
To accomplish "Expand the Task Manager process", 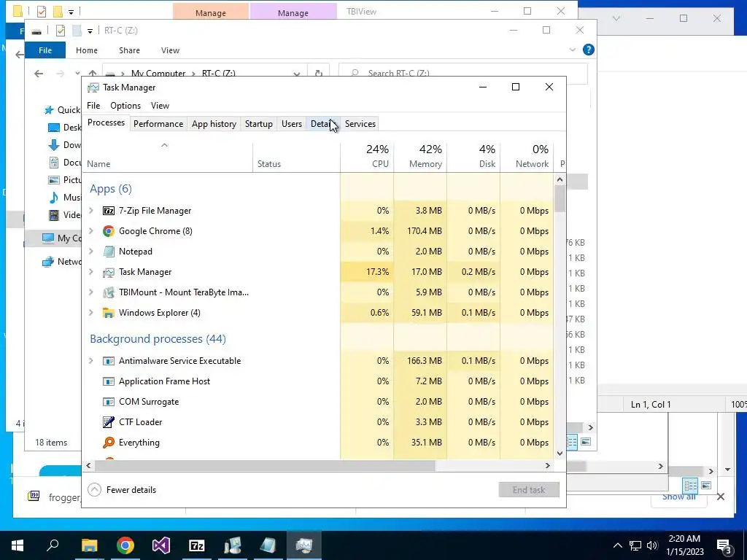I will [x=91, y=272].
